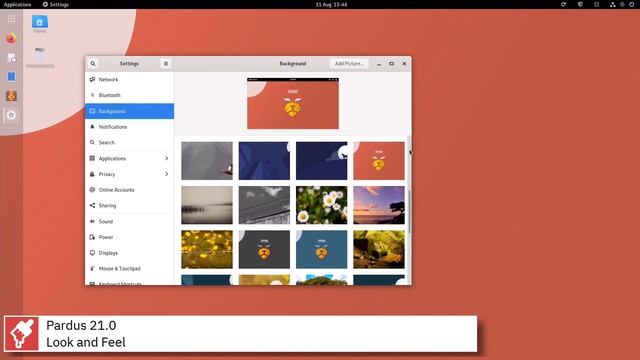The image size is (640, 360).
Task: Open the Applications menu in top bar
Action: click(x=18, y=4)
